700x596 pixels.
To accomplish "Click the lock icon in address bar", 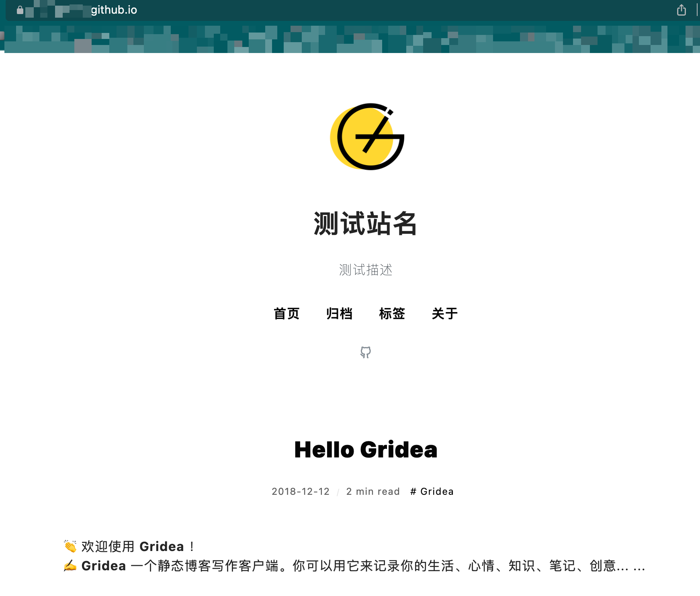I will click(20, 10).
